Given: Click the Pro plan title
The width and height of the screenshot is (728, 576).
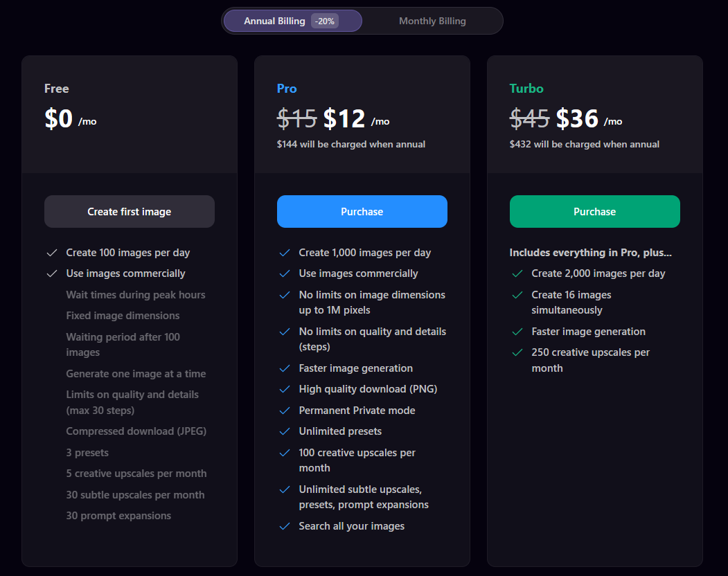Looking at the screenshot, I should (287, 89).
